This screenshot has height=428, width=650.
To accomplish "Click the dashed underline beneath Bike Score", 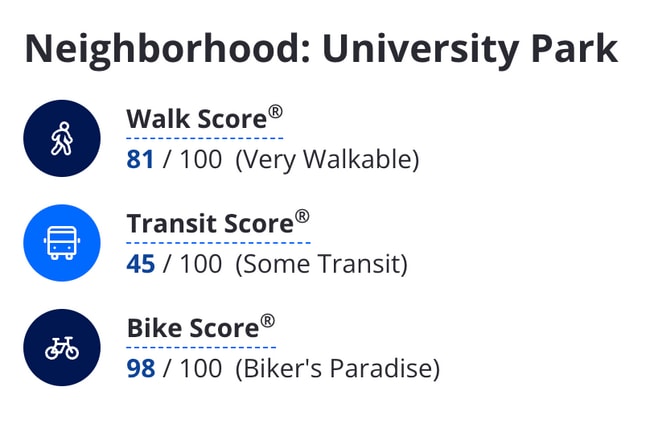I will pos(201,347).
